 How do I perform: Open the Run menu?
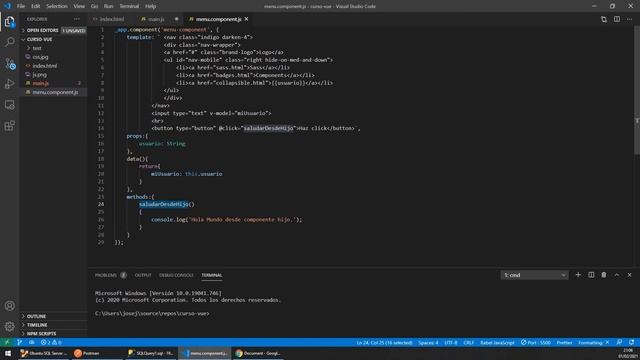[109, 6]
